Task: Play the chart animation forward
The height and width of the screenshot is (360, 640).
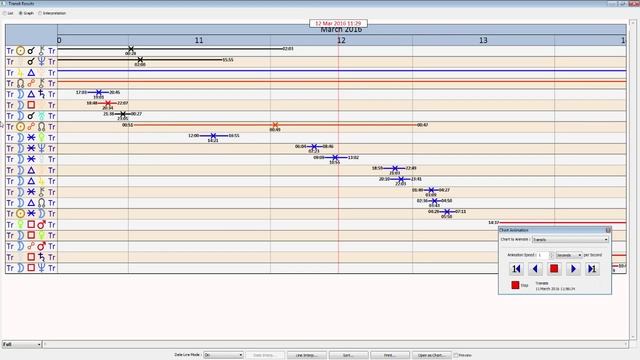Action: pos(573,269)
